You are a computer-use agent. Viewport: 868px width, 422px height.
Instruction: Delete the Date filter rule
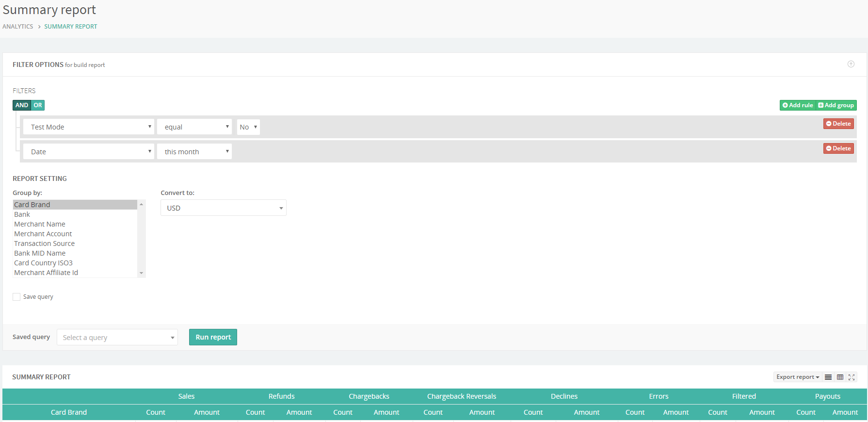pos(838,148)
